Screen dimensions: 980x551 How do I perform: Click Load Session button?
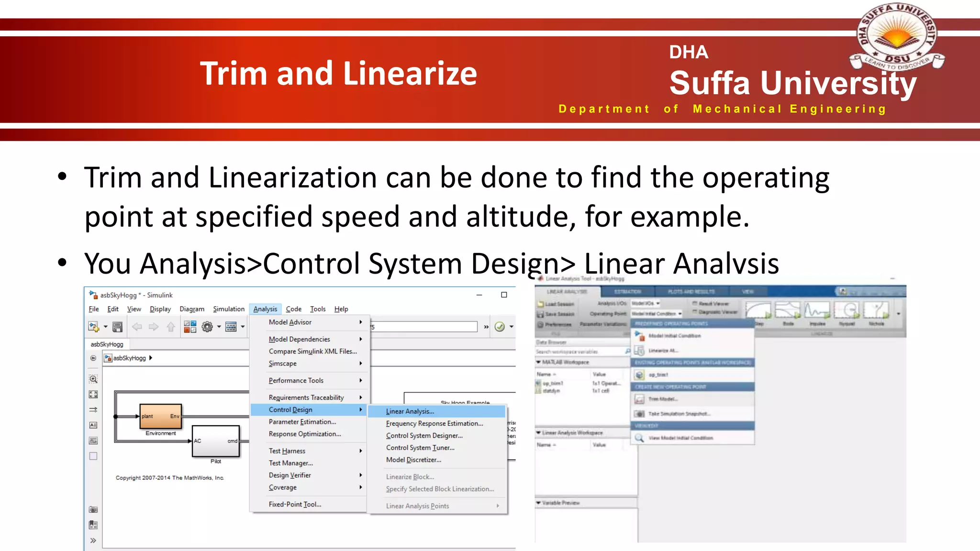(x=556, y=304)
